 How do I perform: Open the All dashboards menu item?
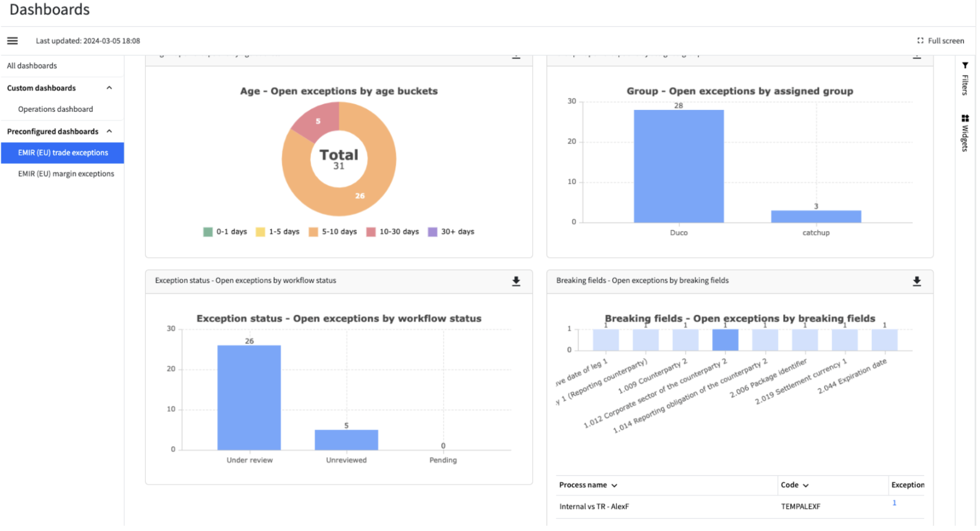(x=32, y=66)
